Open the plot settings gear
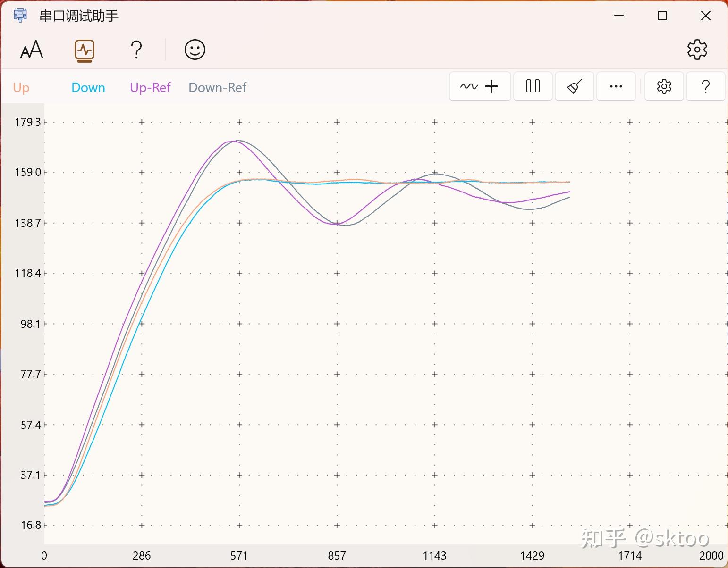Viewport: 728px width, 568px height. click(x=664, y=86)
